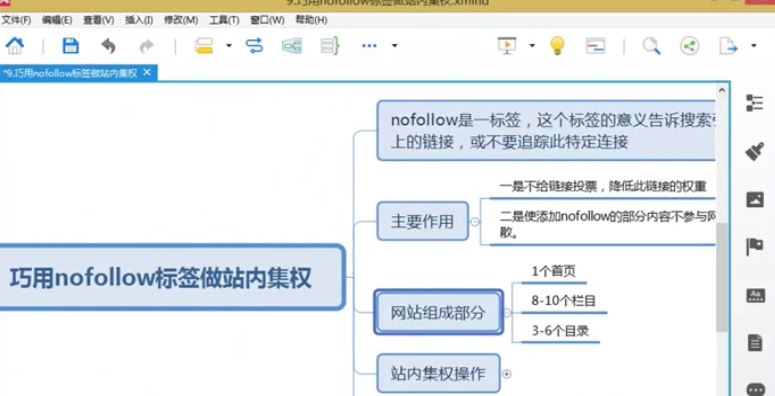Insert summary bracket icon
Viewport: 775px width, 396px height.
tap(330, 46)
